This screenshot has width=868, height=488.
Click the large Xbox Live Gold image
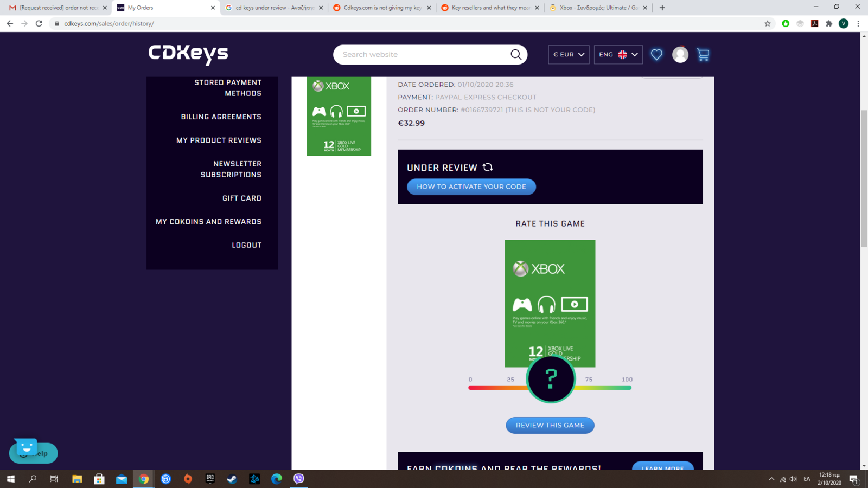click(550, 304)
